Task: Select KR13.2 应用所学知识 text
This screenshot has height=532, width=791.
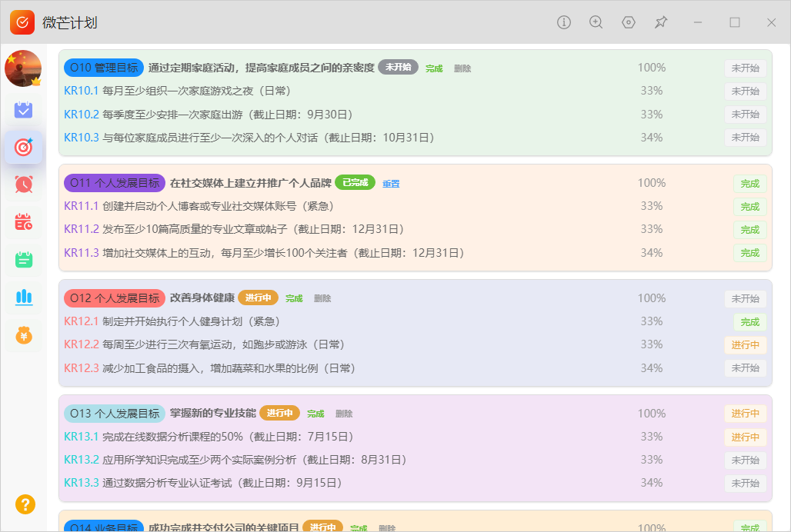Action: point(235,460)
